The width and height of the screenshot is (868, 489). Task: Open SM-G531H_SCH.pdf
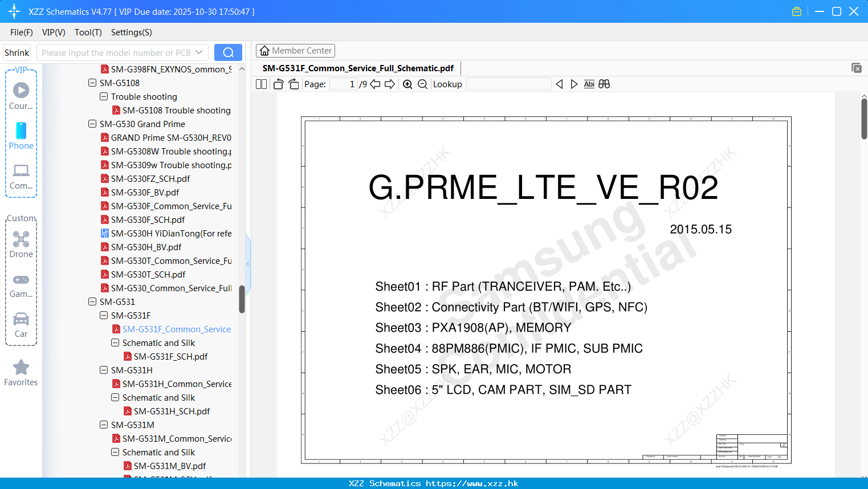pyautogui.click(x=166, y=411)
